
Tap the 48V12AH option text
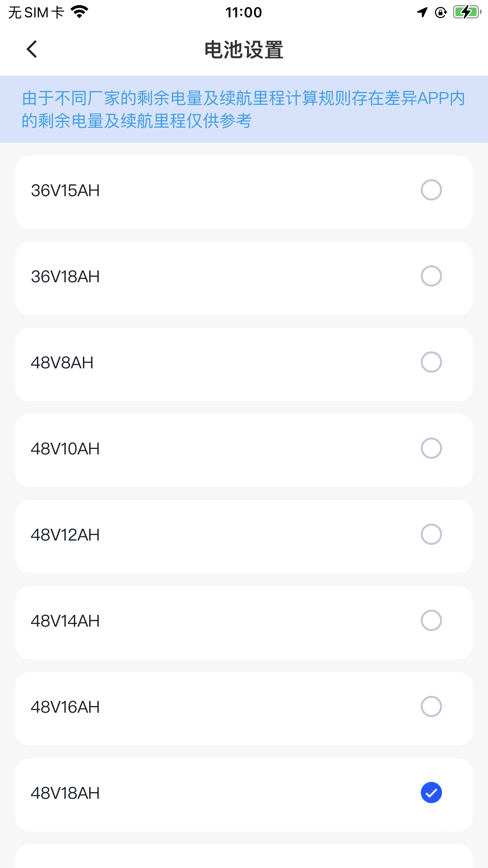(65, 535)
